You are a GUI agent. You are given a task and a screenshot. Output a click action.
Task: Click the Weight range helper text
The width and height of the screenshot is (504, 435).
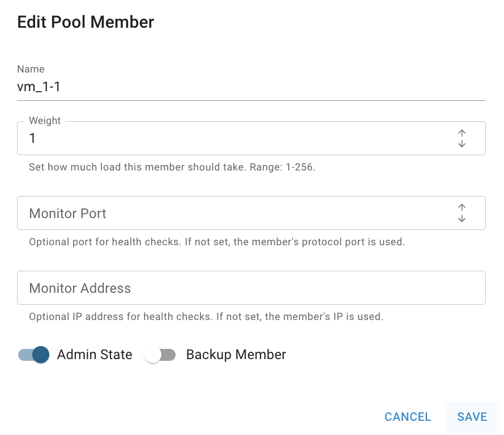point(172,167)
